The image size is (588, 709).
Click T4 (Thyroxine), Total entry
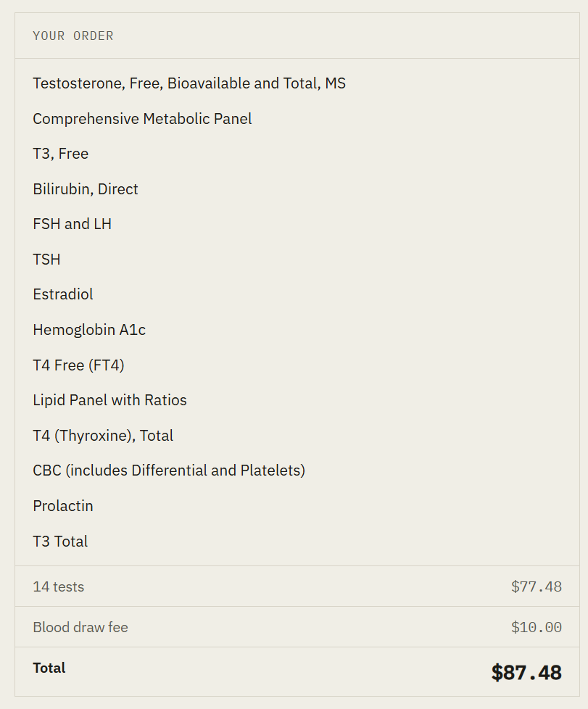[103, 436]
